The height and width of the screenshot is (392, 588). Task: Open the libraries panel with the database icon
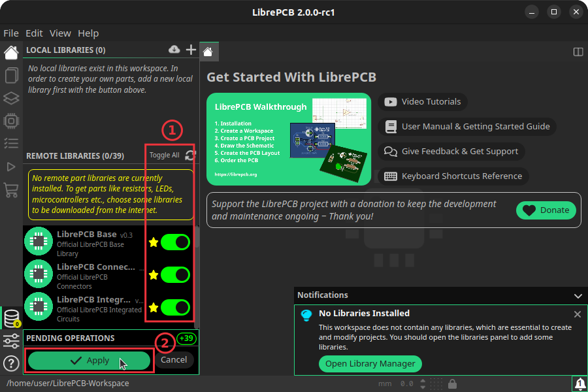(10, 318)
